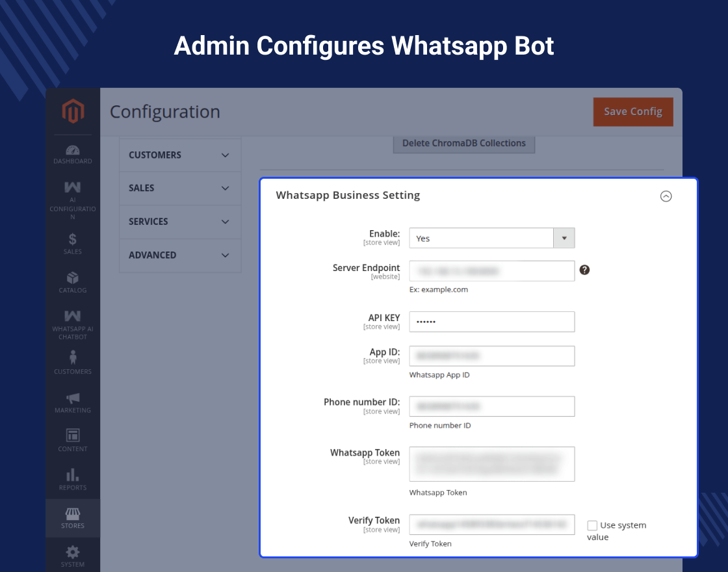Check the Use system value checkbox
The image size is (728, 572).
[x=592, y=525]
